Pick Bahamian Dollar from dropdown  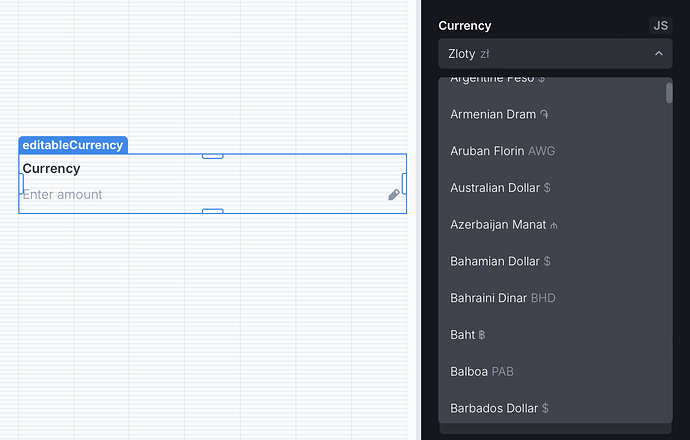pos(555,261)
